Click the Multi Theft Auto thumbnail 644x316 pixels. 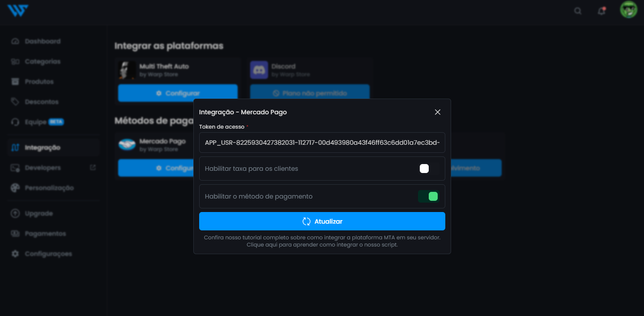pos(127,70)
